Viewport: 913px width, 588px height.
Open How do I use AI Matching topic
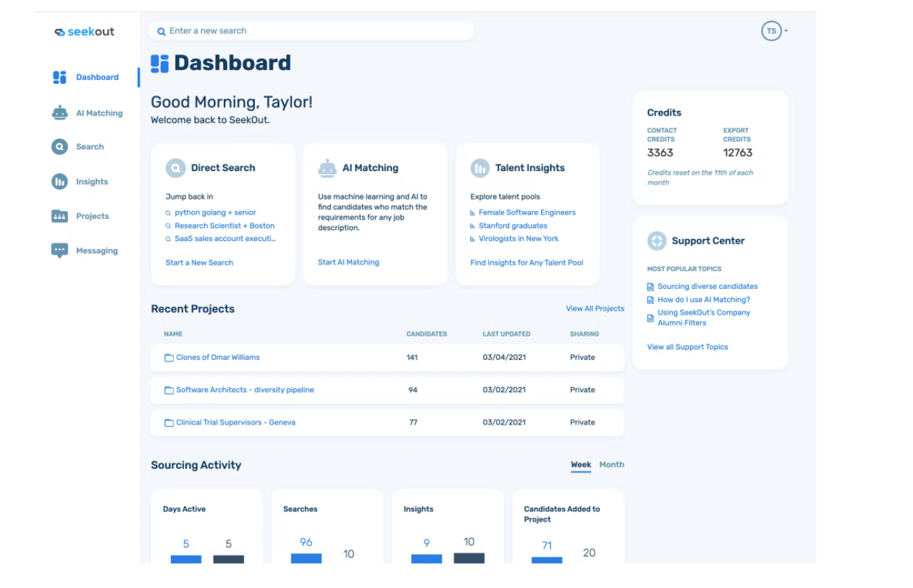click(x=704, y=300)
